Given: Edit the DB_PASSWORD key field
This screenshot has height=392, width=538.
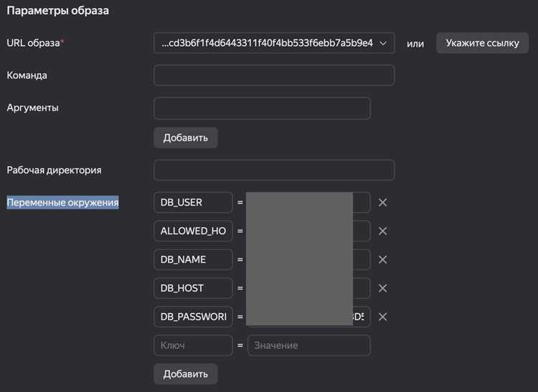Looking at the screenshot, I should click(x=193, y=317).
